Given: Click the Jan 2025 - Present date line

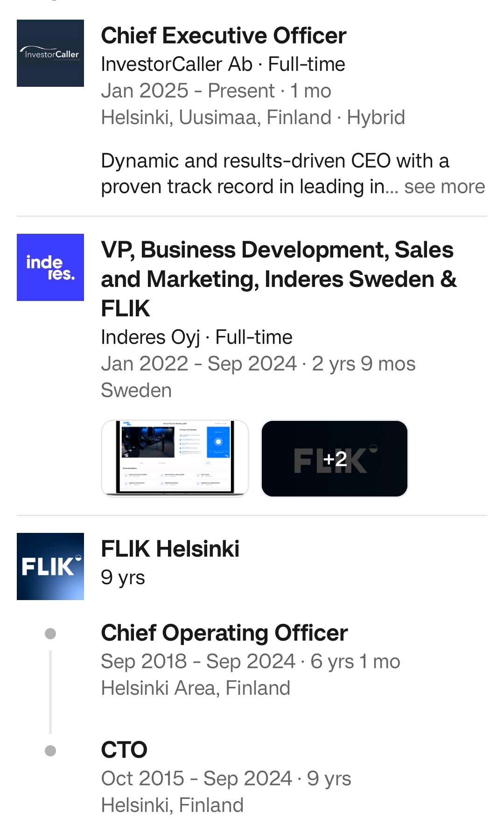Looking at the screenshot, I should coord(216,91).
